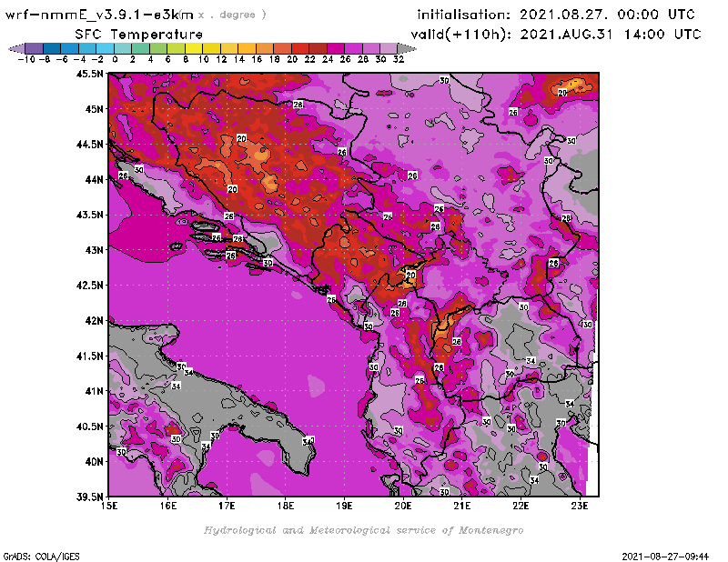
Task: Select the initialisation date text
Action: coord(556,15)
